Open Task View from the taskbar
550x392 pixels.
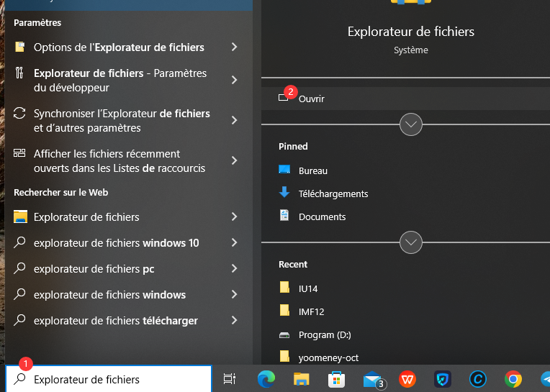[x=230, y=378]
